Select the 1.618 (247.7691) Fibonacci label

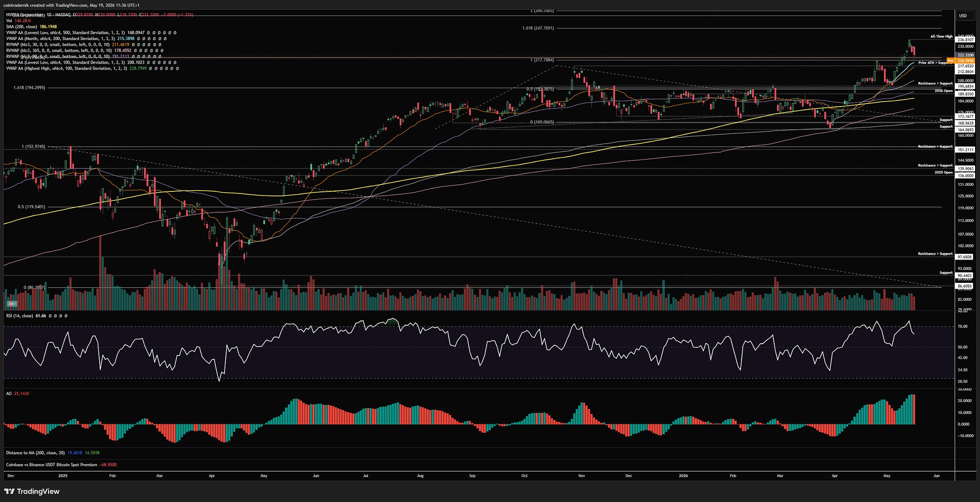point(538,28)
